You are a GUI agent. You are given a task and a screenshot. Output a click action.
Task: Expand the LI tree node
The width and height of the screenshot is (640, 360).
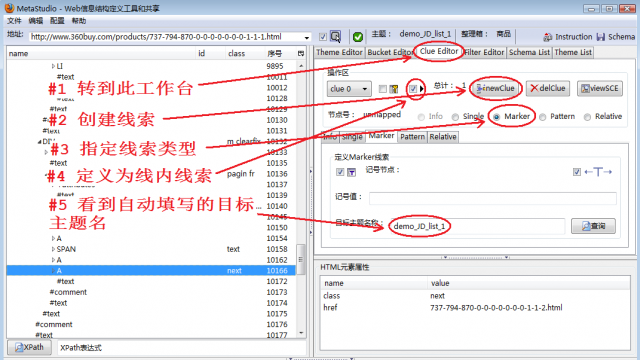(53, 66)
